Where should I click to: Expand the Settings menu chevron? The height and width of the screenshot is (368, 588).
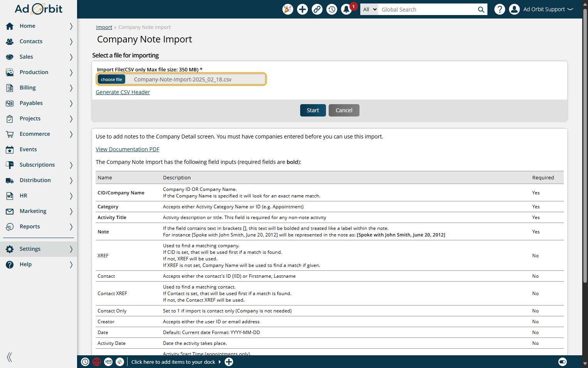(x=71, y=249)
